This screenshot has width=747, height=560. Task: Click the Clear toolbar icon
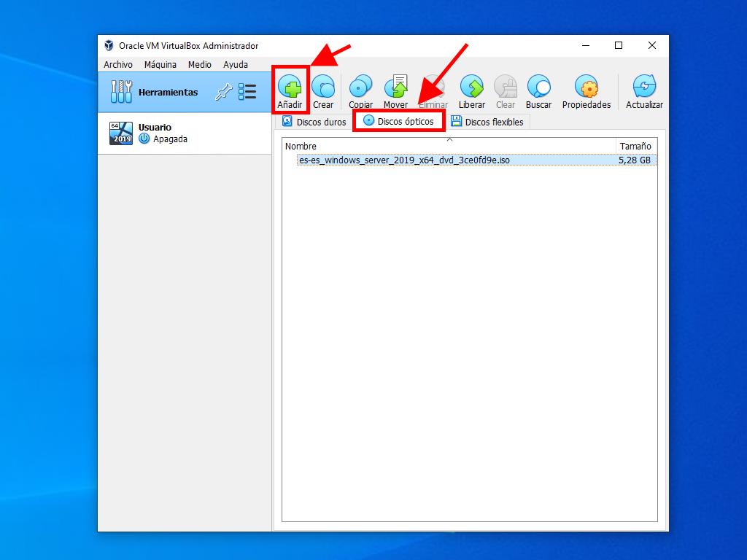pos(506,87)
